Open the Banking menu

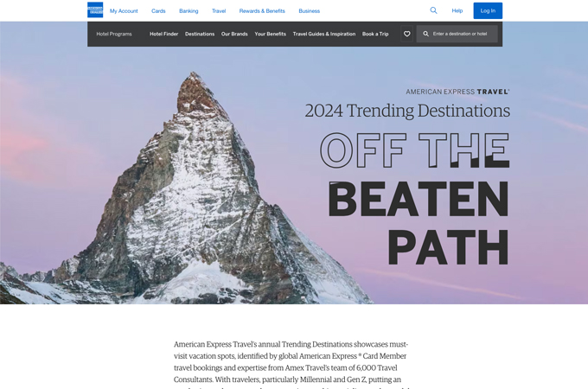coord(189,11)
